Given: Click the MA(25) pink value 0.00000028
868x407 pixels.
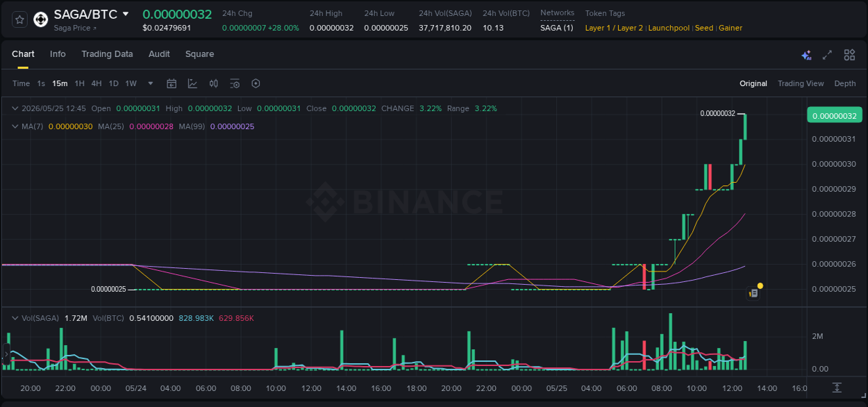Looking at the screenshot, I should click(151, 126).
